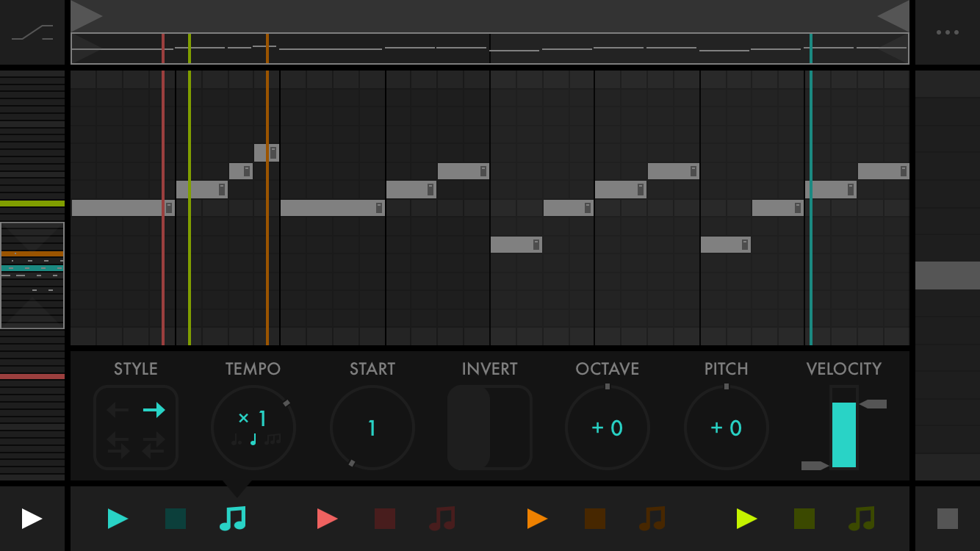Click the gray master stop square

(x=947, y=519)
